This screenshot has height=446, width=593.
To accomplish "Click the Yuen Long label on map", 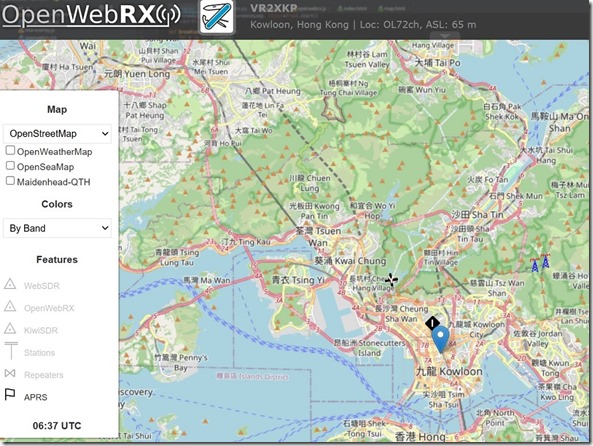I will (137, 74).
